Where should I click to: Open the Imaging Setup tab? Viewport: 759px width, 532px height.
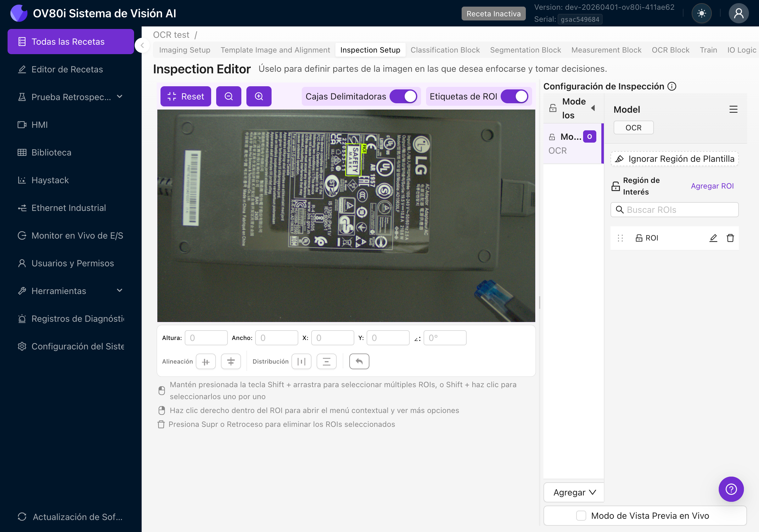tap(184, 50)
